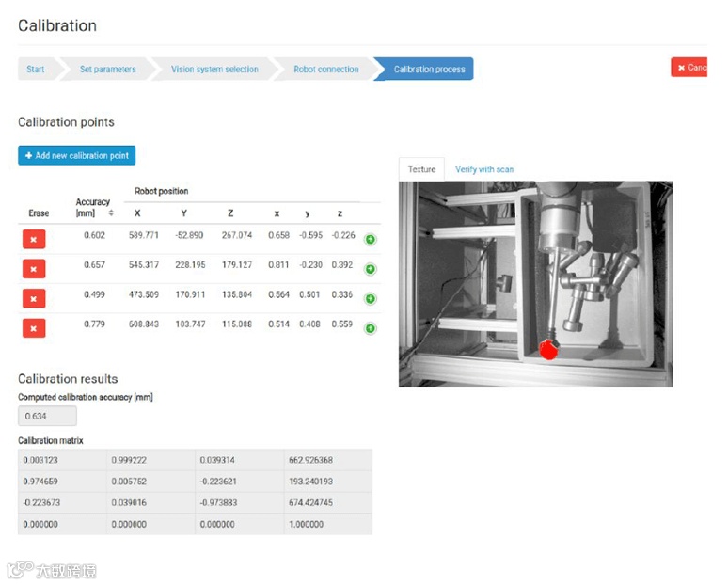
Task: Click accuracy value 0.657
Action: click(94, 265)
